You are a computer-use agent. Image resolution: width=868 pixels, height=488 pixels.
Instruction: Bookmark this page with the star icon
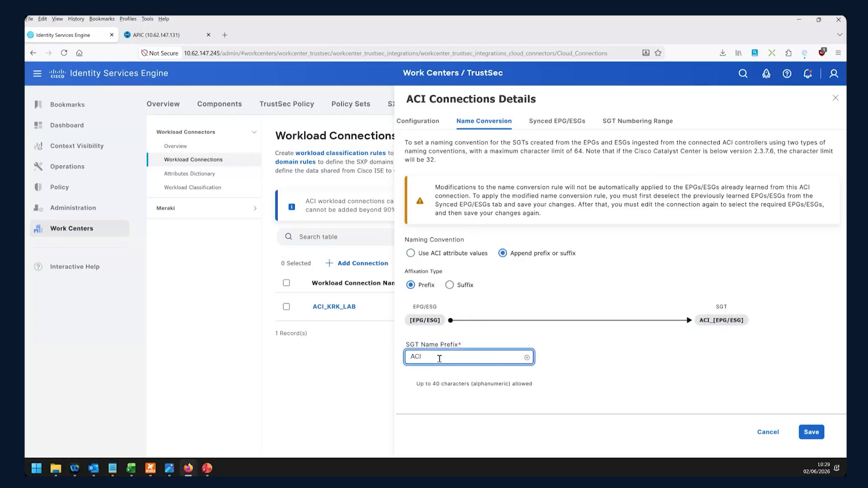pyautogui.click(x=658, y=53)
